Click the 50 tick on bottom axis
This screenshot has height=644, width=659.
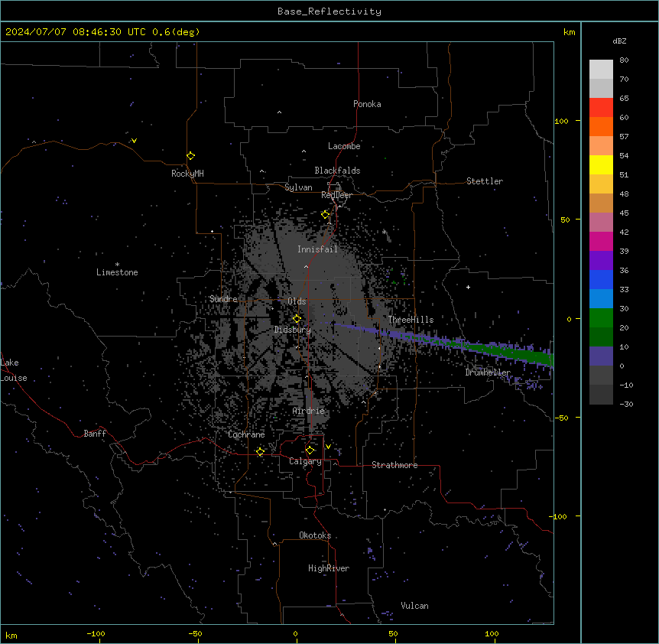[393, 633]
